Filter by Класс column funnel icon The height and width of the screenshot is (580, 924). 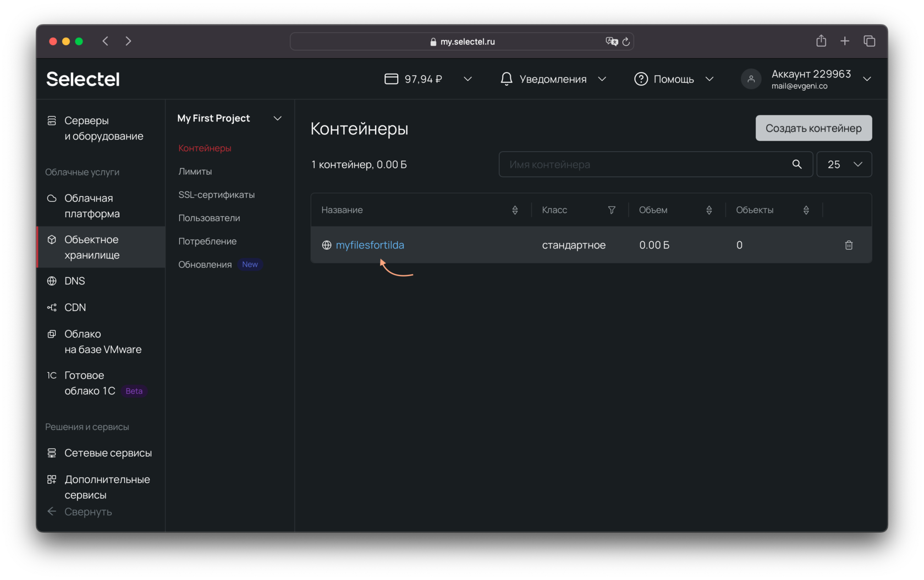pos(612,210)
